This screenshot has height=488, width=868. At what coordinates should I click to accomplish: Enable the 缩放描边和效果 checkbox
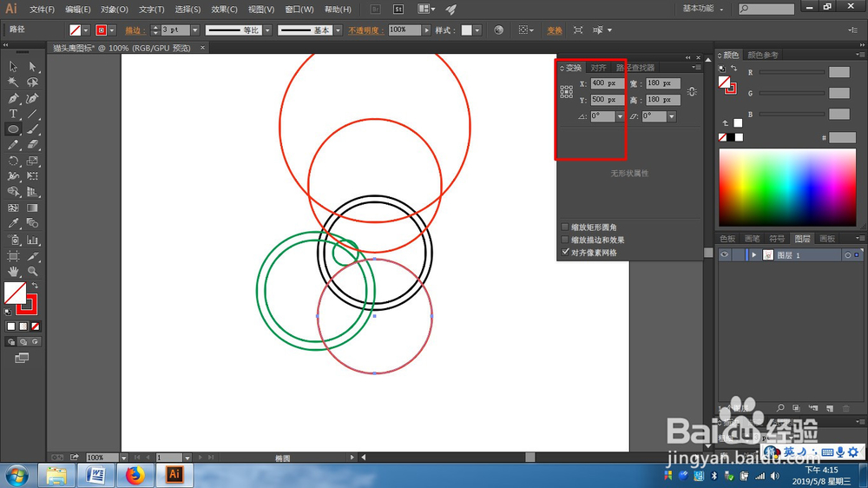tap(565, 240)
